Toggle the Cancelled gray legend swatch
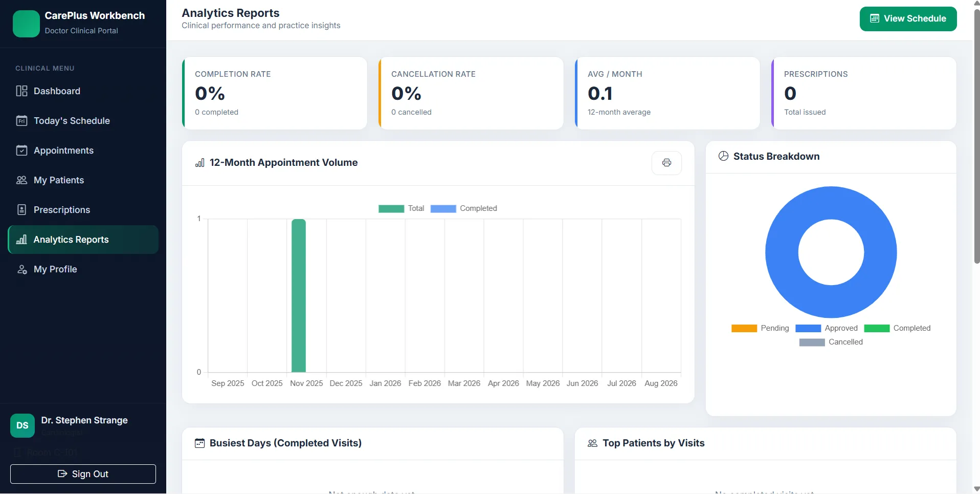 tap(812, 342)
